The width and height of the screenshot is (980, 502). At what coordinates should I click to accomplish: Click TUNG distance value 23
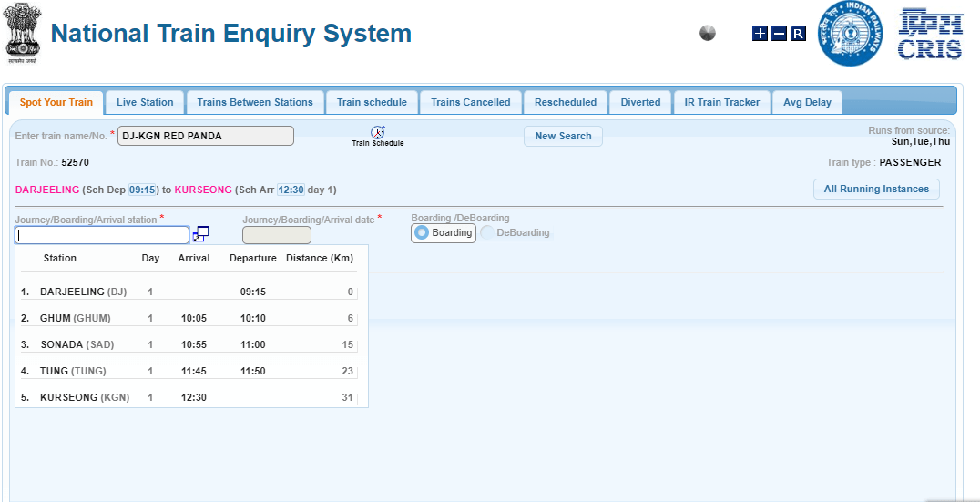point(348,372)
